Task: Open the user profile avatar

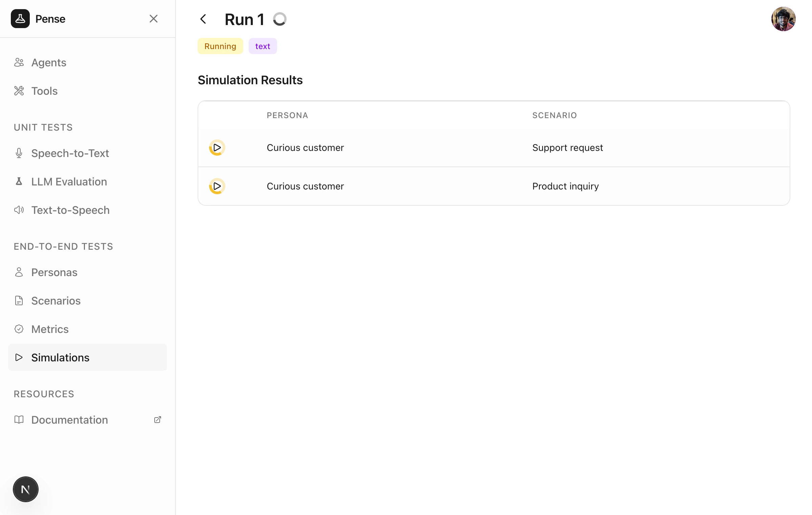Action: pyautogui.click(x=783, y=19)
